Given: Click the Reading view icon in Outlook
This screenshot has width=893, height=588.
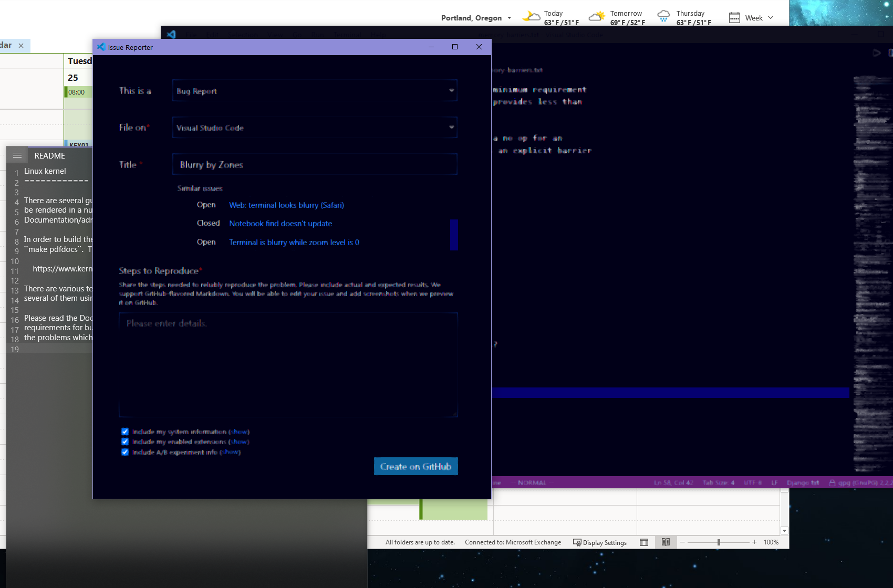Looking at the screenshot, I should 666,542.
